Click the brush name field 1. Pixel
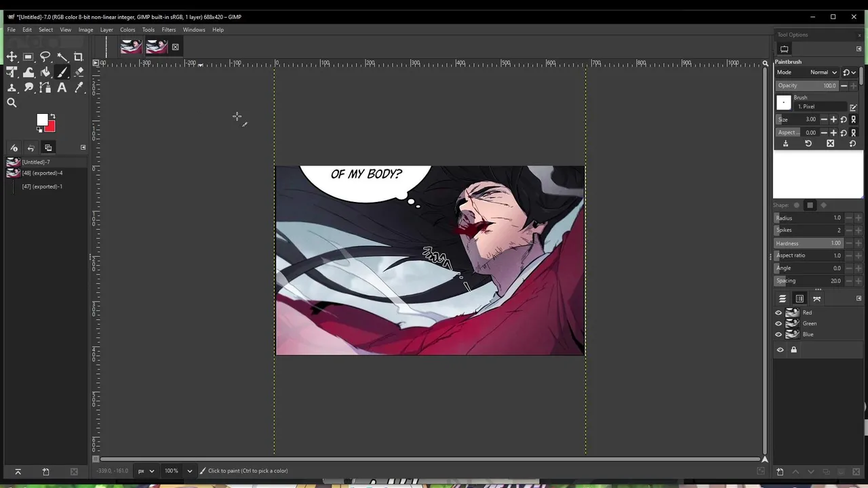 (x=821, y=107)
